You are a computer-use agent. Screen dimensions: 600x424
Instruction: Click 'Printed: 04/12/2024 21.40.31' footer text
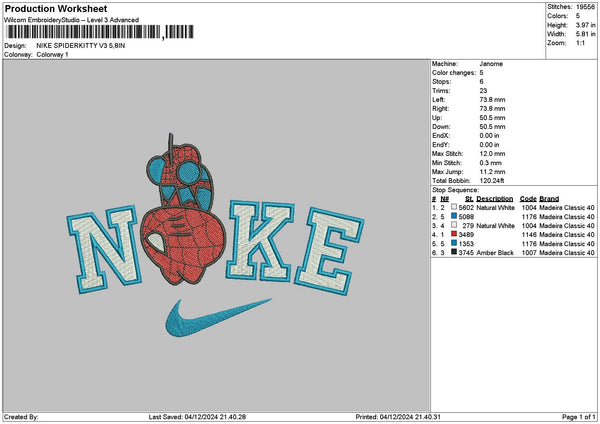coord(398,417)
